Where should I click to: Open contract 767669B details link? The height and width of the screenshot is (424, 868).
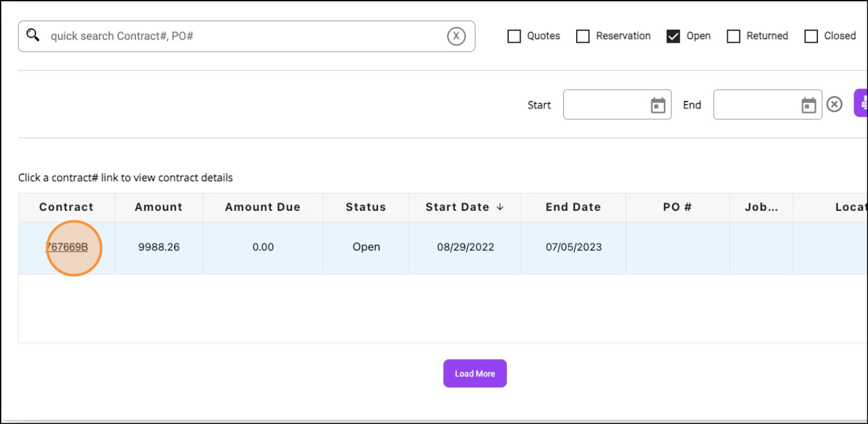(x=67, y=247)
